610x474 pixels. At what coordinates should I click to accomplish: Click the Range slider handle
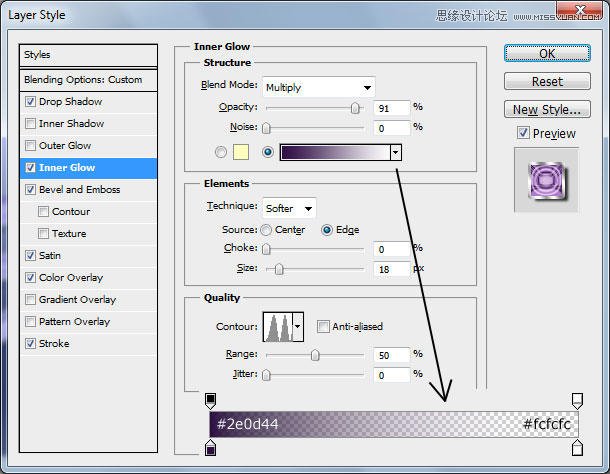(315, 355)
